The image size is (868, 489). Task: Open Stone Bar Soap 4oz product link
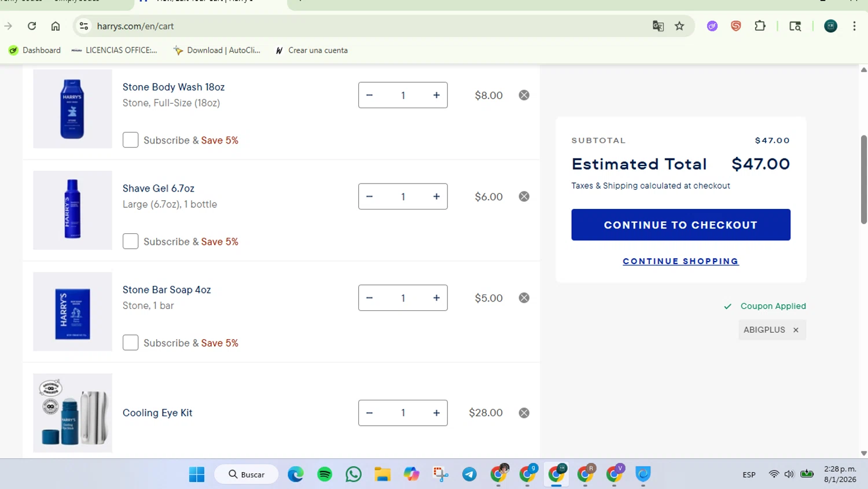[x=167, y=289]
